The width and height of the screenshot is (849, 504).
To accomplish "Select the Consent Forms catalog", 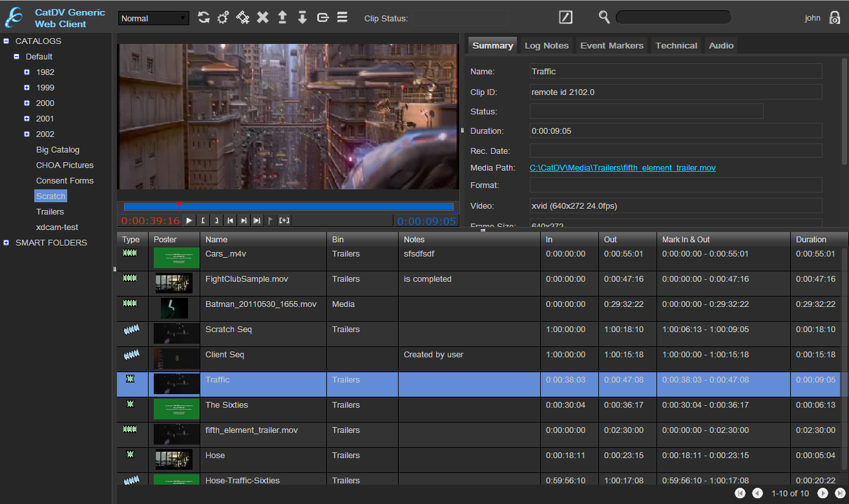I will tap(65, 180).
